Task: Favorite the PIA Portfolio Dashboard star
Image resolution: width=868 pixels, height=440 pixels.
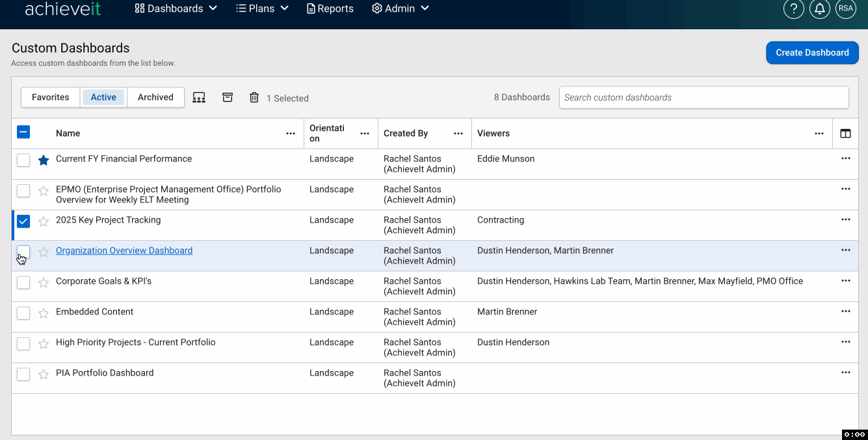Action: coord(44,374)
